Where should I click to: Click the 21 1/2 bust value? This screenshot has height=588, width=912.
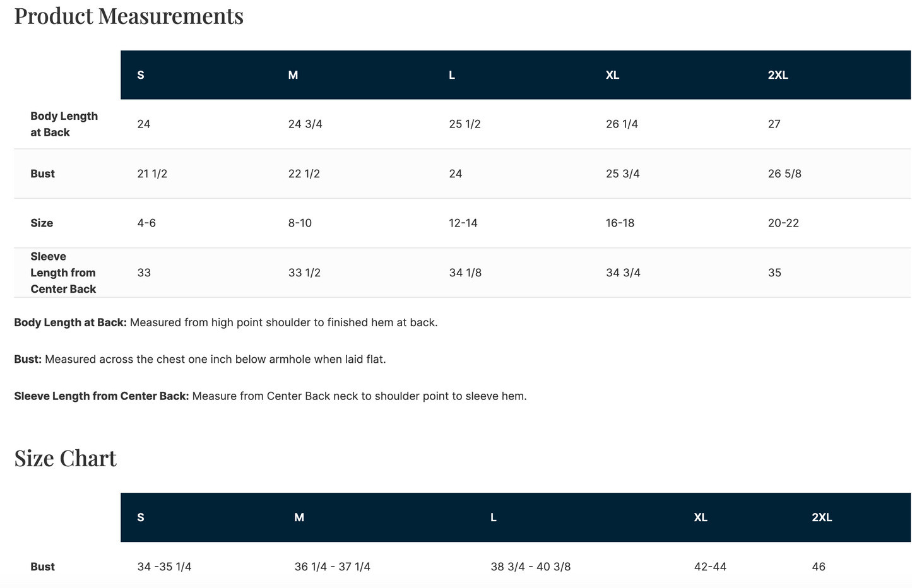pyautogui.click(x=152, y=173)
